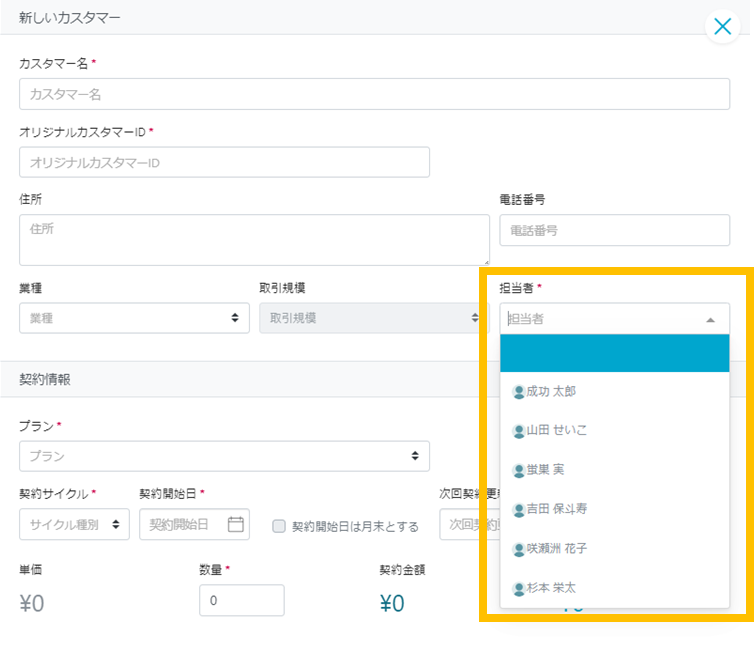Open the プラン dropdown
The width and height of the screenshot is (754, 645).
point(224,456)
